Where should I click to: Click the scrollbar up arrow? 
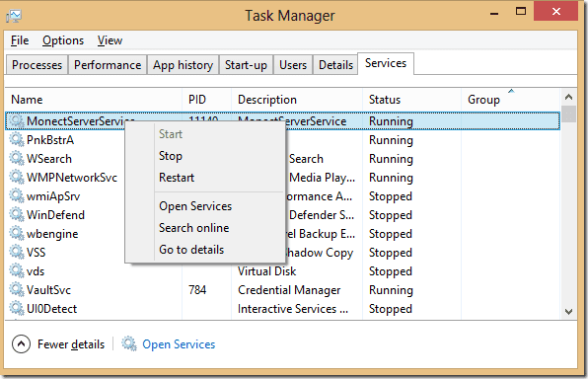[568, 97]
